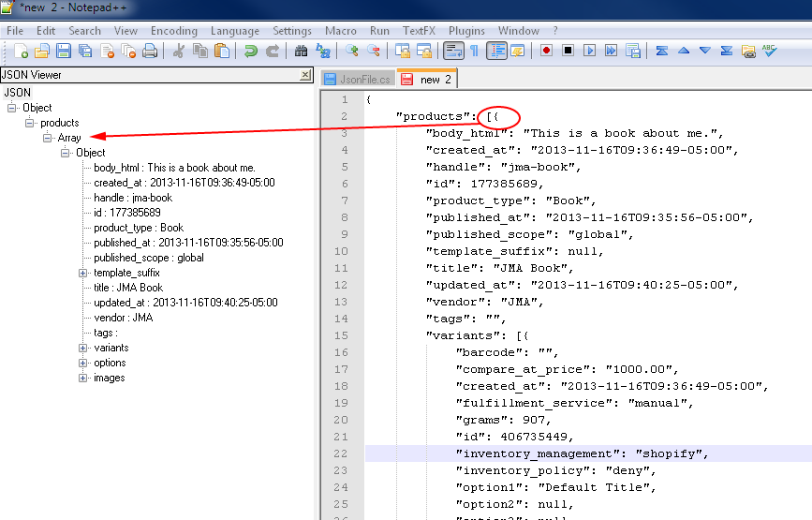This screenshot has width=812, height=520.
Task: Save the current recorded macro
Action: coord(633,51)
